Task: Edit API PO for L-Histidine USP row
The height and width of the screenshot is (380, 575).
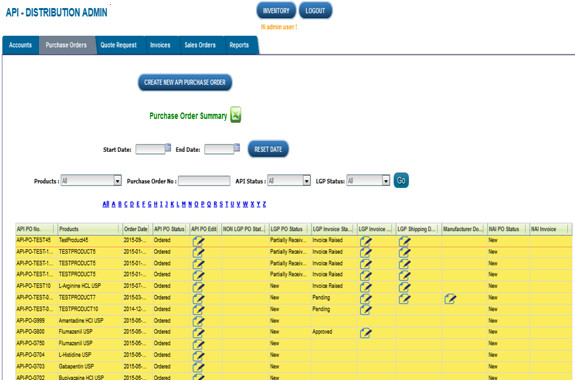Action: [198, 355]
